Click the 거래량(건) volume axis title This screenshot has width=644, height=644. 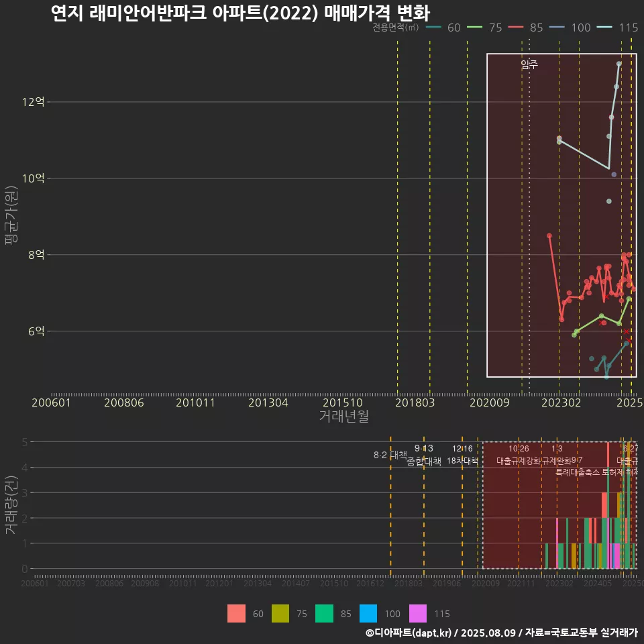click(x=11, y=505)
